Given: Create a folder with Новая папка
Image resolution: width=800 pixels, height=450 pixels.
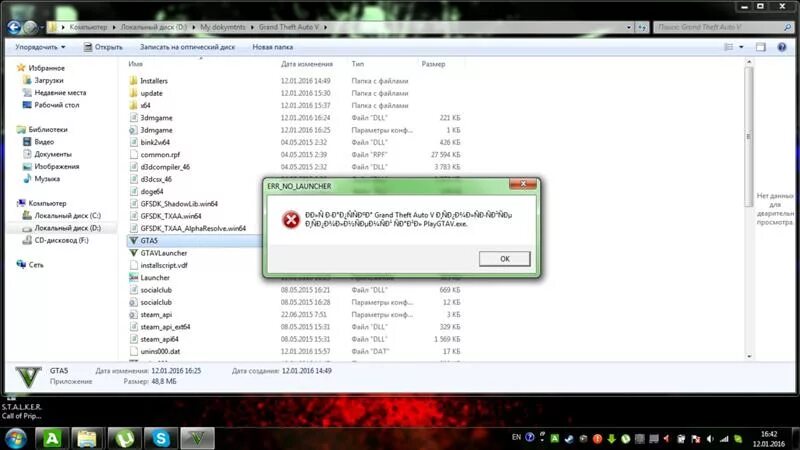Looking at the screenshot, I should tap(272, 47).
